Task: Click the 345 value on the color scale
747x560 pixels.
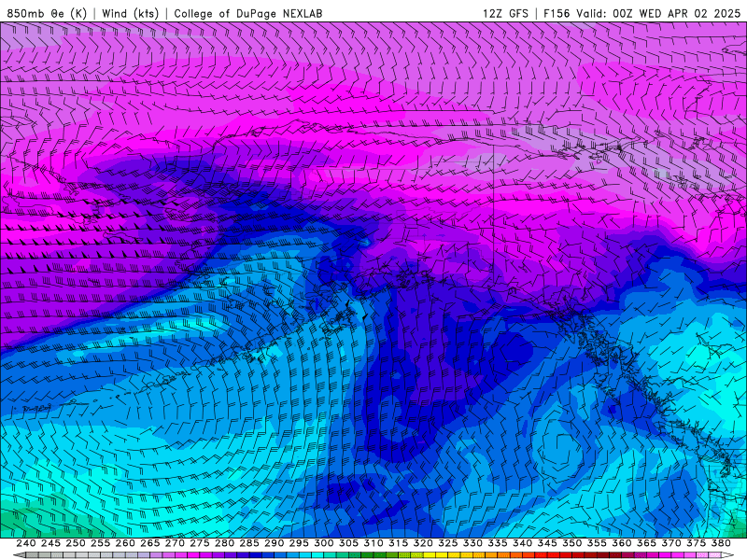Action: (547, 543)
